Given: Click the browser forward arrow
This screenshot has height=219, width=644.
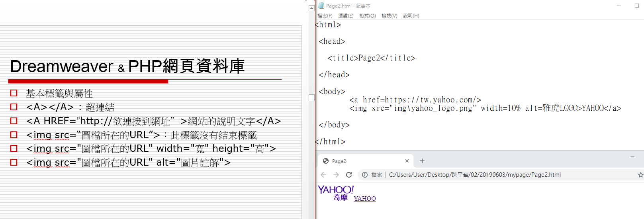Looking at the screenshot, I should point(336,175).
